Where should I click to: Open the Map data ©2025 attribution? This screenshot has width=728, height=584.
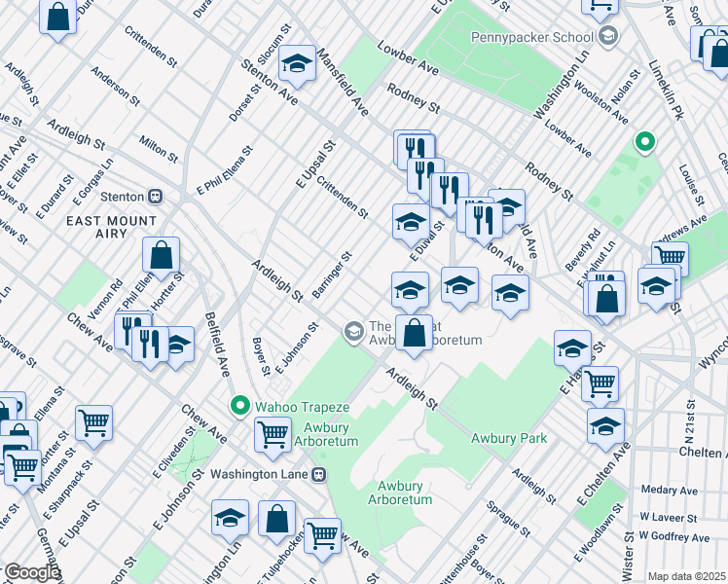pyautogui.click(x=686, y=576)
